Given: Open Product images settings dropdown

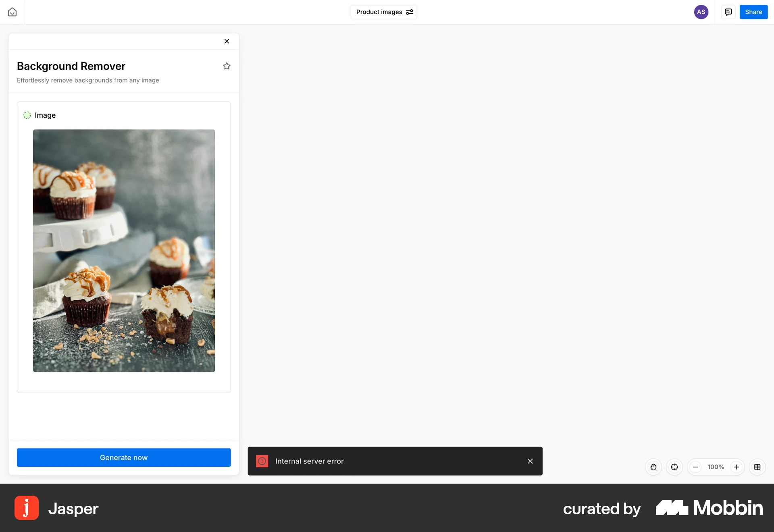Looking at the screenshot, I should (410, 12).
